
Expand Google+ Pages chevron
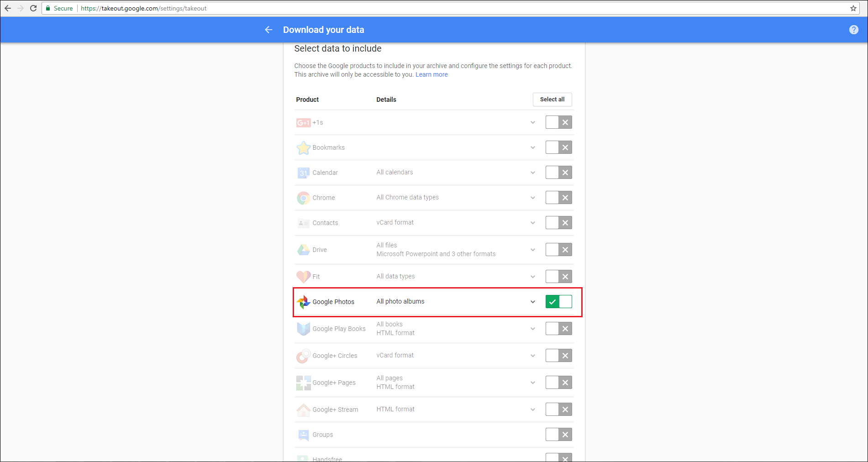click(x=533, y=383)
